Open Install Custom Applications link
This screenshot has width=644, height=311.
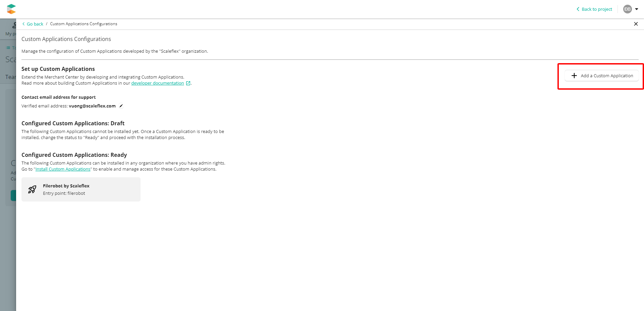point(63,169)
